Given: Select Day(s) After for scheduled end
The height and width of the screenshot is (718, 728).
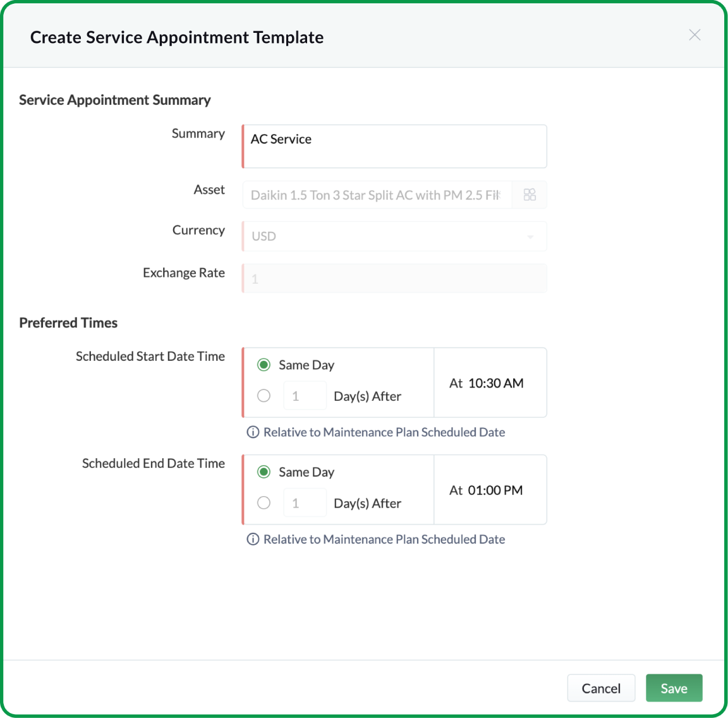Looking at the screenshot, I should (x=264, y=502).
